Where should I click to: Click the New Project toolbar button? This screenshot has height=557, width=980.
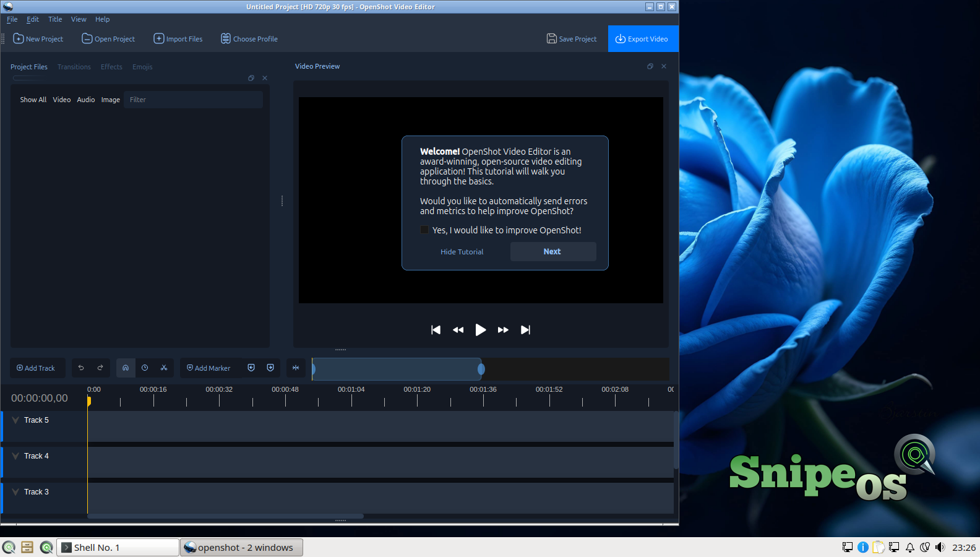point(38,39)
